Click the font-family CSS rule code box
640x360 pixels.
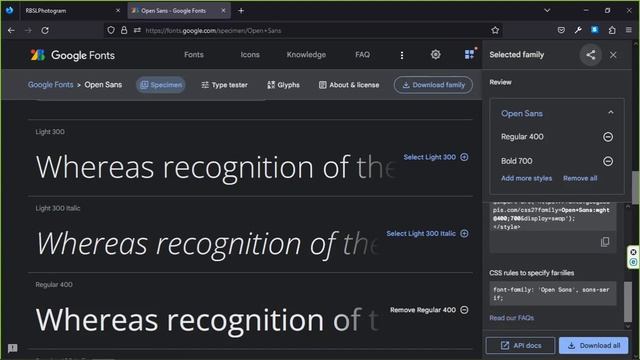click(553, 293)
